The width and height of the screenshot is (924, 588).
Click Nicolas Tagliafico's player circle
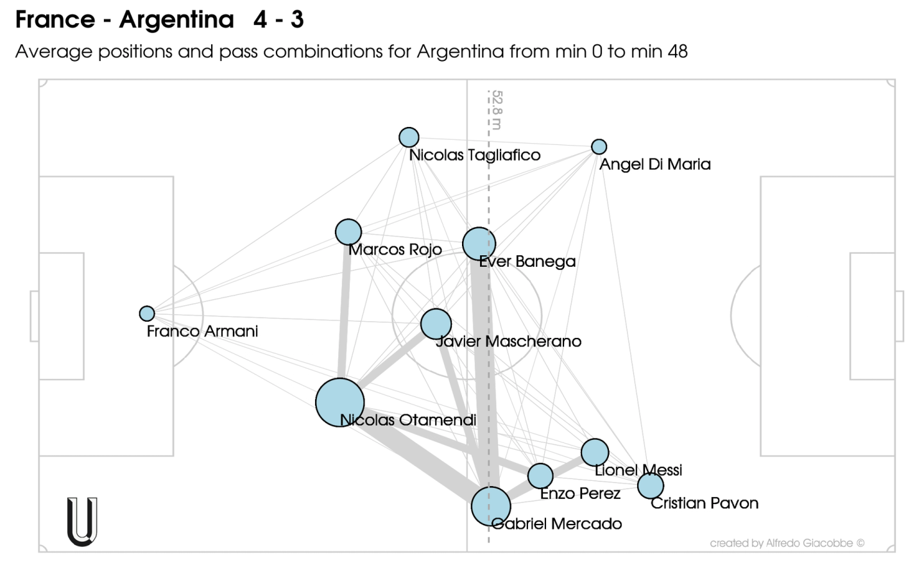[x=409, y=137]
